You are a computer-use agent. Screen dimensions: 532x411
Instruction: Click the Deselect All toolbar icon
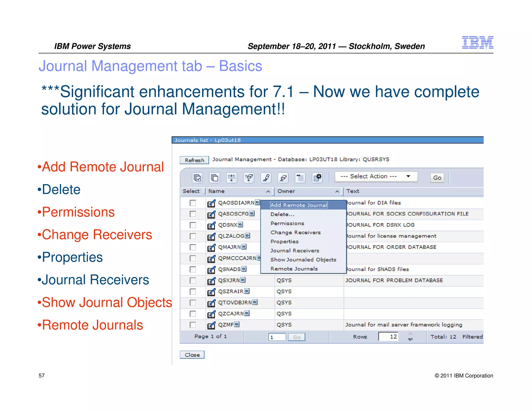[215, 178]
